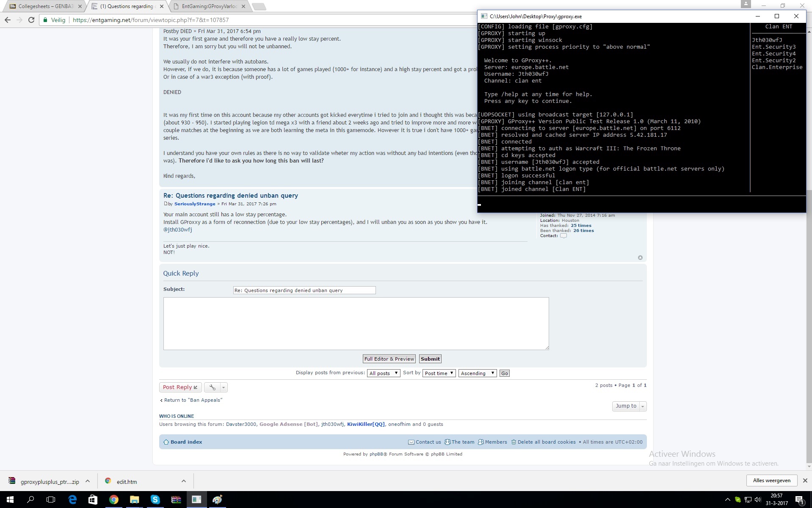Delete all board cookies
The image size is (812, 508).
(543, 442)
